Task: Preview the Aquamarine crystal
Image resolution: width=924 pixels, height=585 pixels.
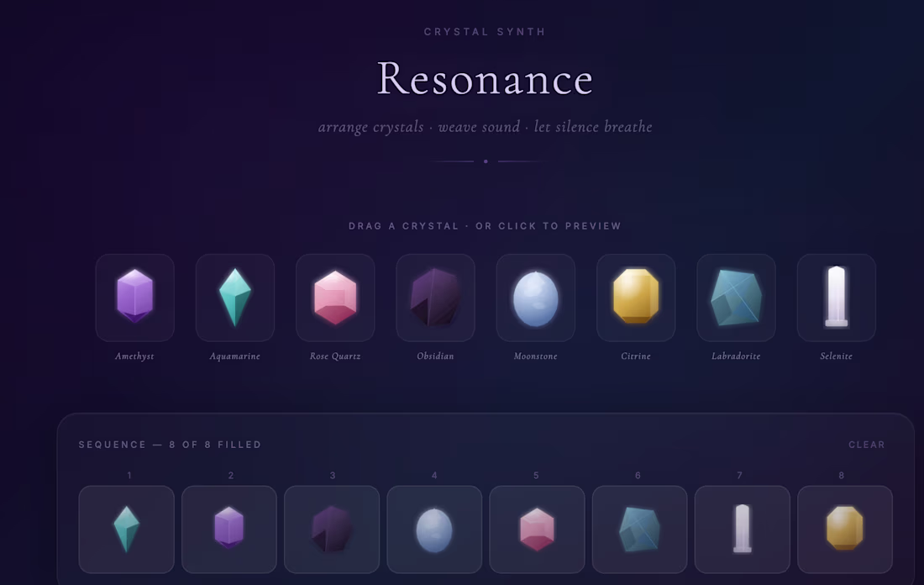Action: [x=234, y=298]
